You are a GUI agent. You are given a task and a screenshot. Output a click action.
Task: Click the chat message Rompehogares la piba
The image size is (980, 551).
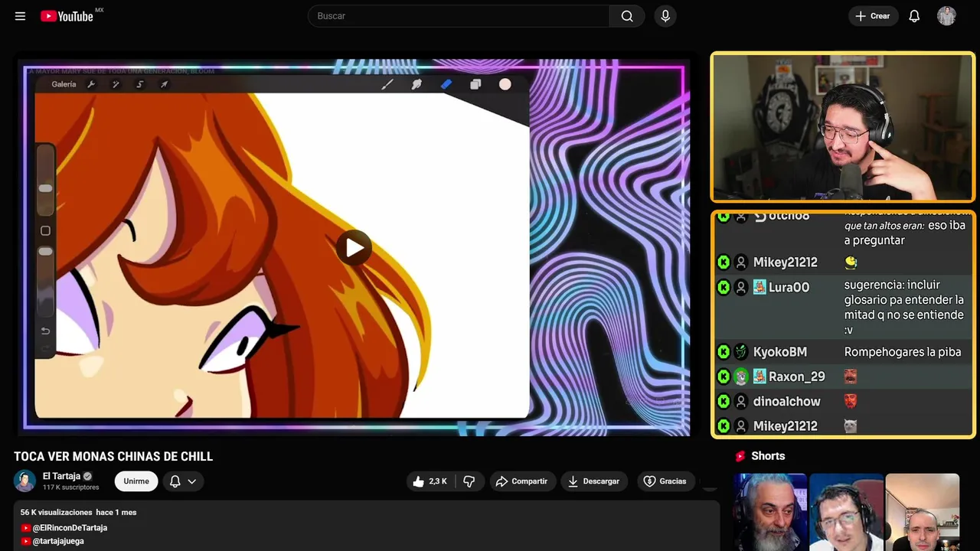[903, 352]
